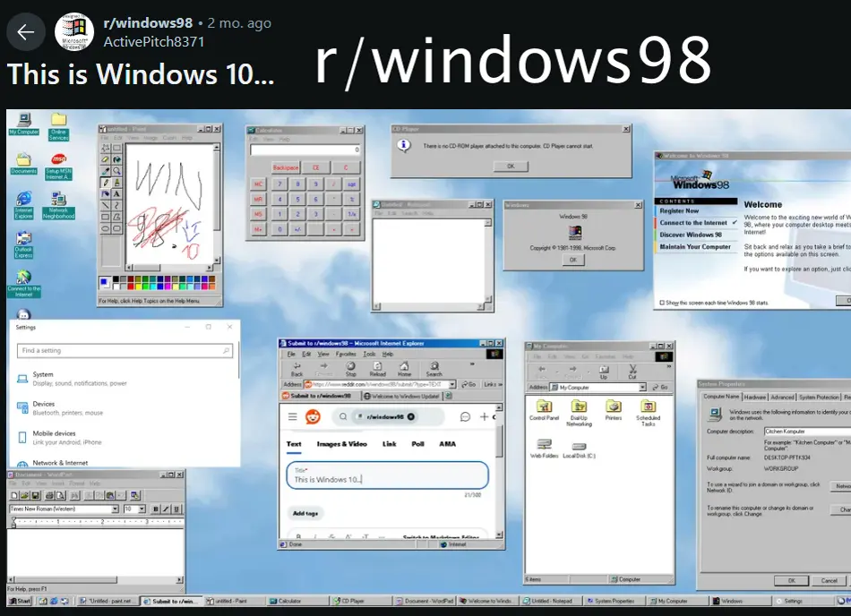Open the Control Panel folder icon

tap(544, 407)
